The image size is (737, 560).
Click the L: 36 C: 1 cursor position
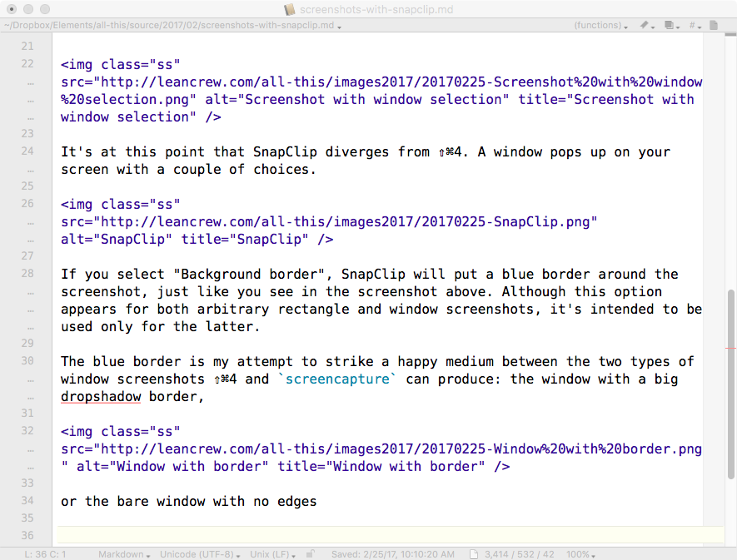45,554
